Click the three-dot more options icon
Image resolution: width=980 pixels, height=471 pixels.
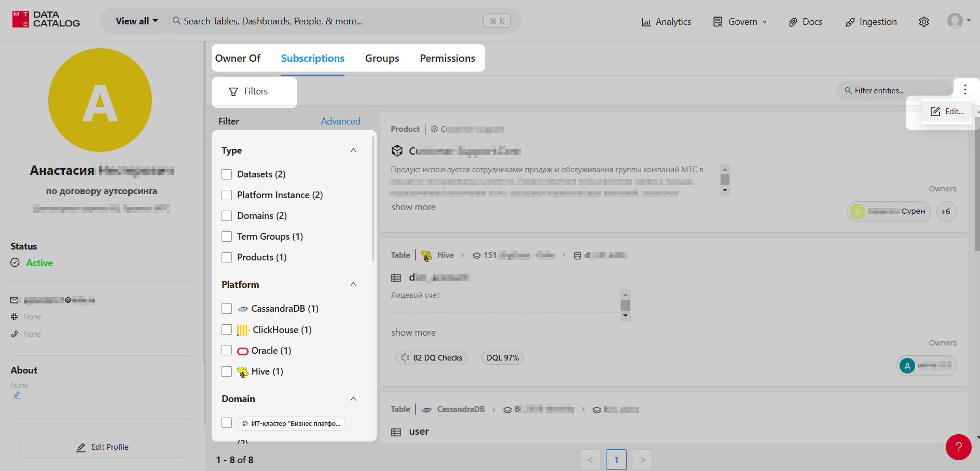(965, 89)
